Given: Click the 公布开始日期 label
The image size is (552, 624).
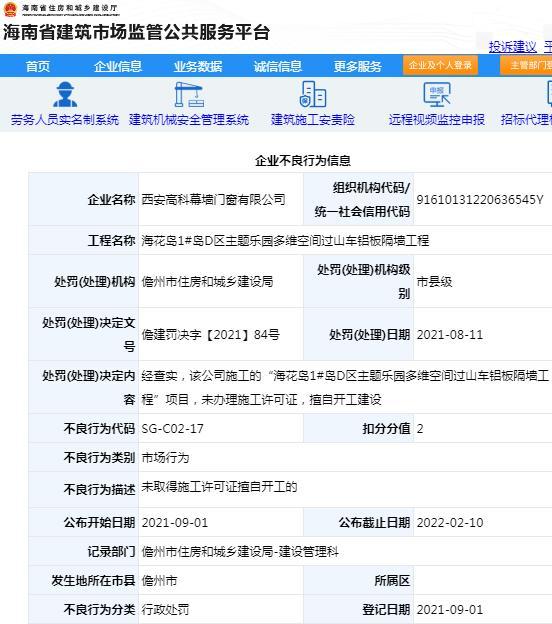Looking at the screenshot, I should pos(99,523).
